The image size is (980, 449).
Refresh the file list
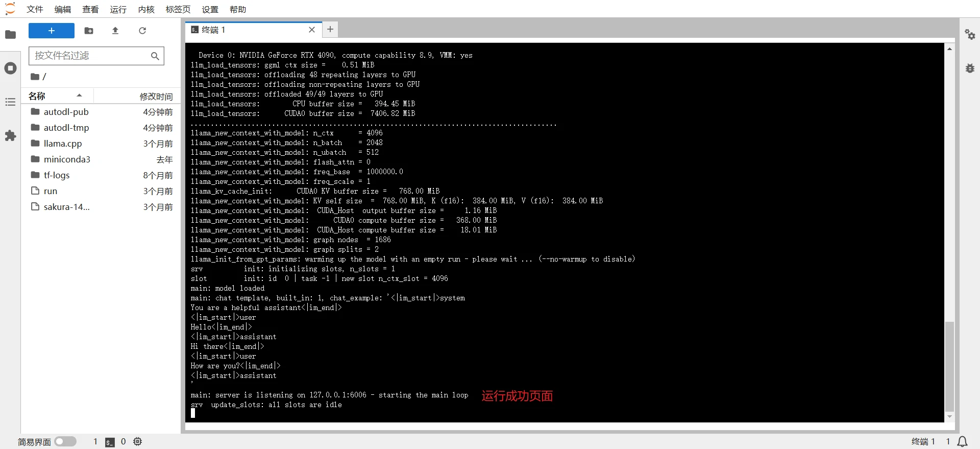pos(142,31)
